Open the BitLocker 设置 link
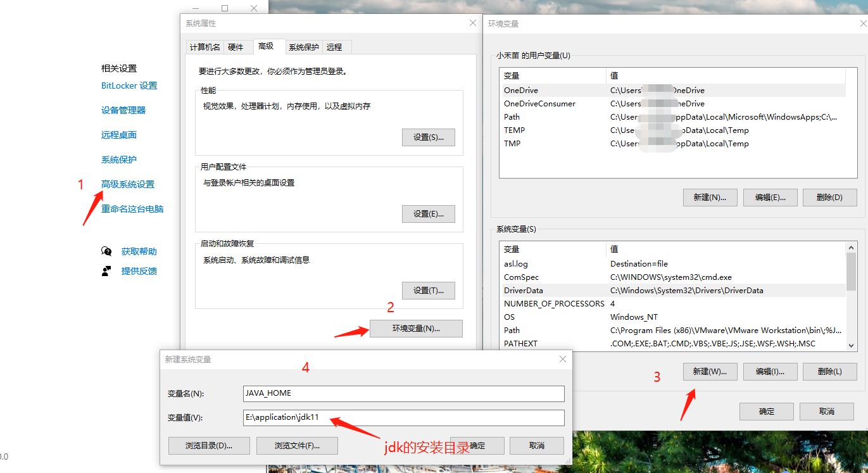Screen dimensions: 868x473 point(129,85)
